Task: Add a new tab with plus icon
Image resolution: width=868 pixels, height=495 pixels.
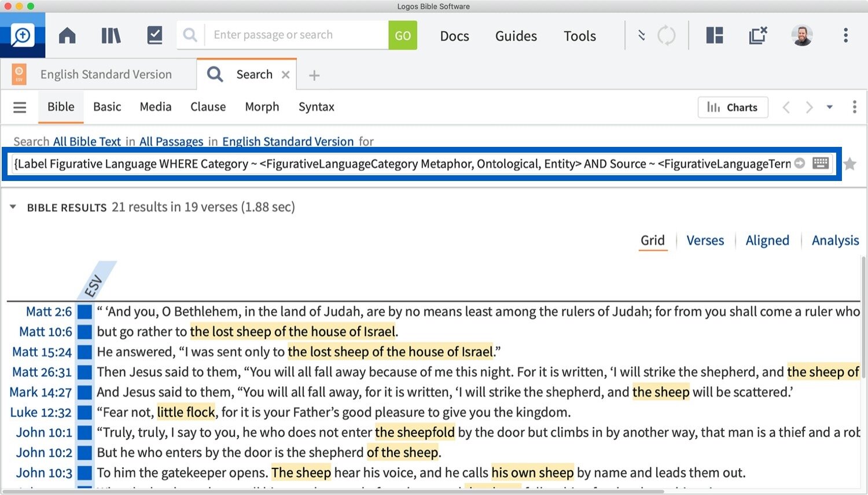Action: click(314, 75)
